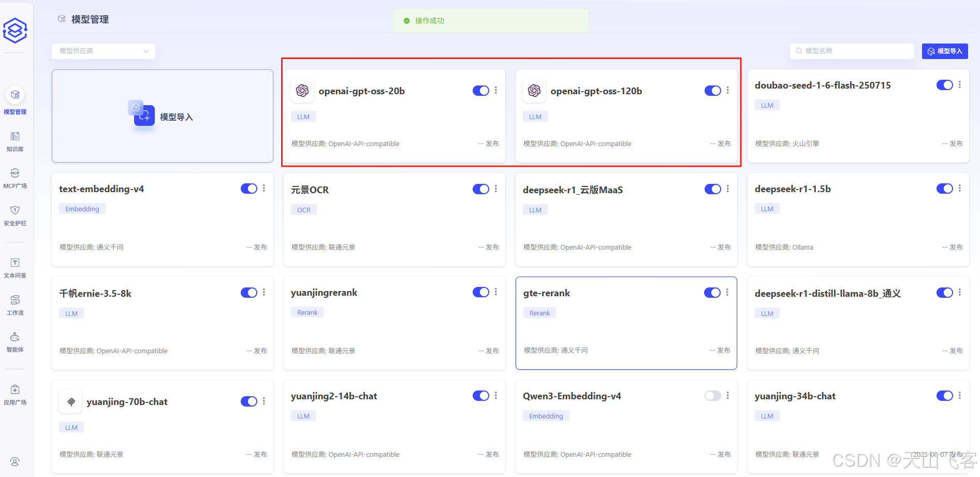The image size is (980, 477).
Task: Click the app logo in the sidebar
Action: [15, 31]
